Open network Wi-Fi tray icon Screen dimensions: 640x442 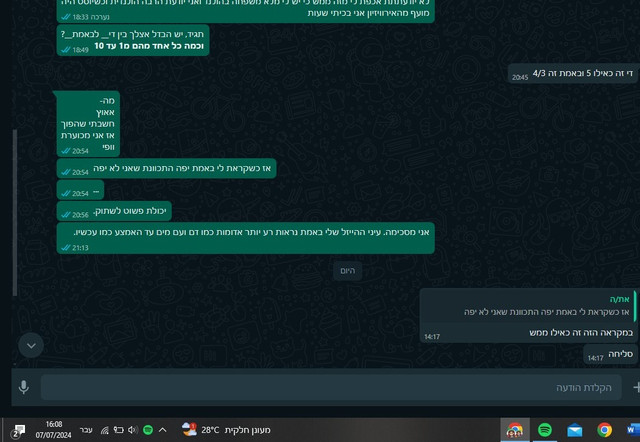click(x=105, y=430)
